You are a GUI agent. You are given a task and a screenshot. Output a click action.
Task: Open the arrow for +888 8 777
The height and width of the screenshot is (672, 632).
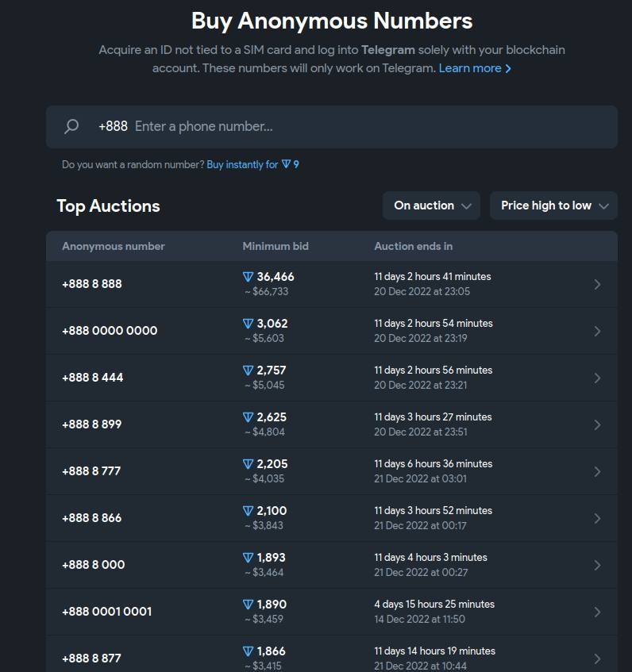597,472
